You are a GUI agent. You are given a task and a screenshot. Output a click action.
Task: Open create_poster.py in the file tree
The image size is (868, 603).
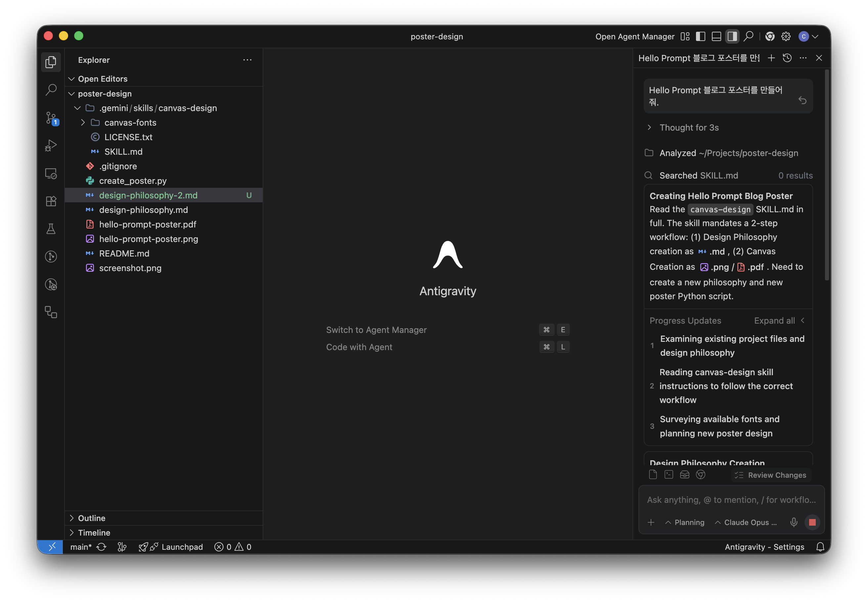click(x=133, y=181)
